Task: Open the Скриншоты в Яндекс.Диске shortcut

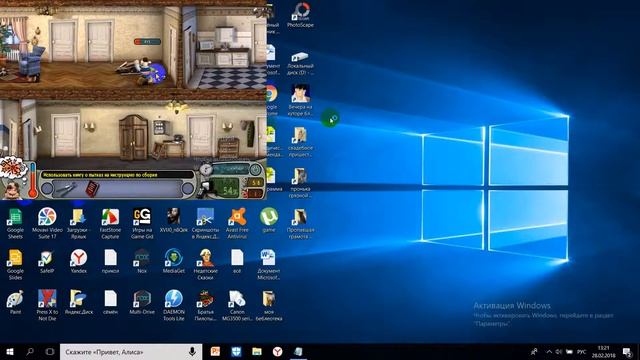Action: (205, 223)
